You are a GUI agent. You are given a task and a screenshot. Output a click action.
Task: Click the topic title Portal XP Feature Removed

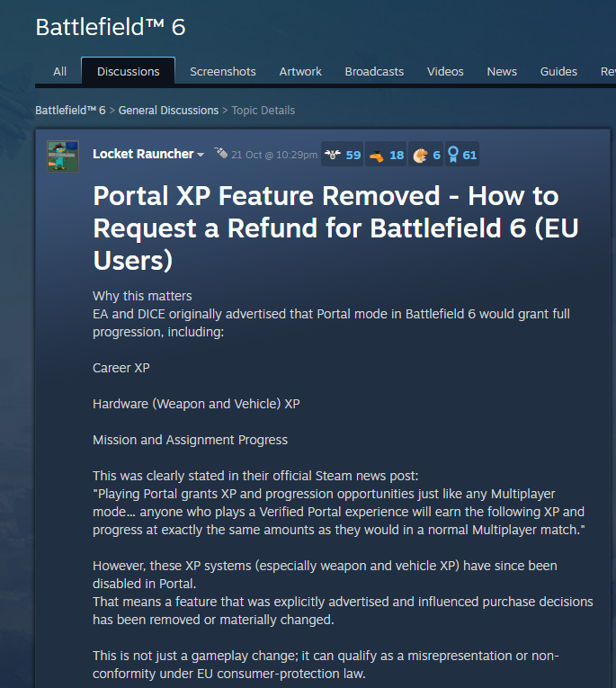point(335,228)
